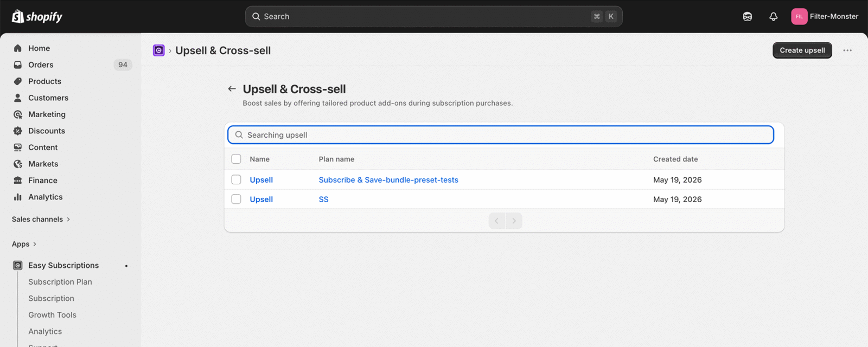
Task: Open the Upsell link in the SS row
Action: (x=261, y=200)
